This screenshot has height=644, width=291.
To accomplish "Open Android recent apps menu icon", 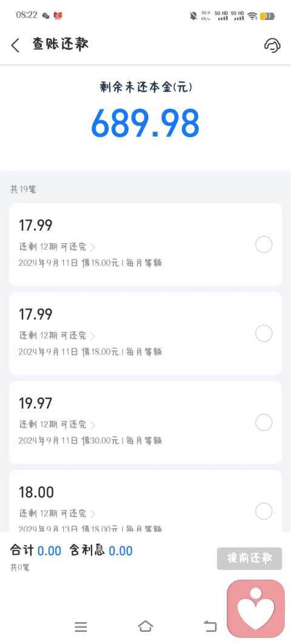I will (81, 626).
